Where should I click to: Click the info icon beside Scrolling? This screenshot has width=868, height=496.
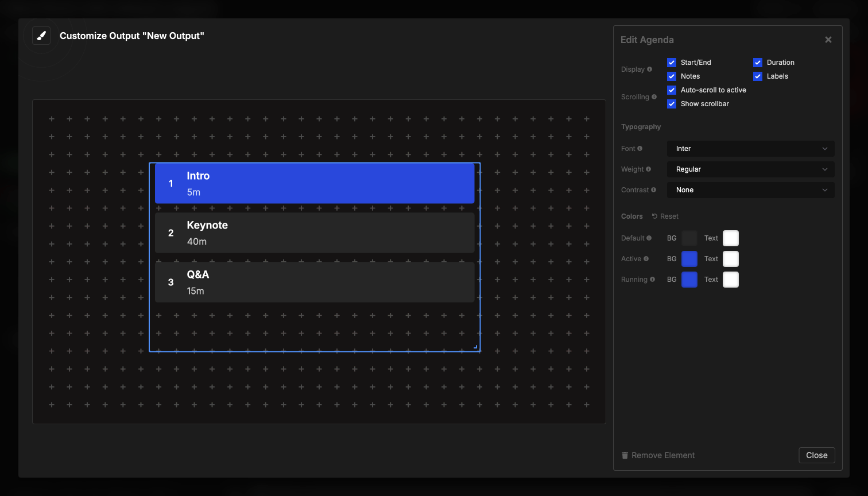tap(654, 97)
